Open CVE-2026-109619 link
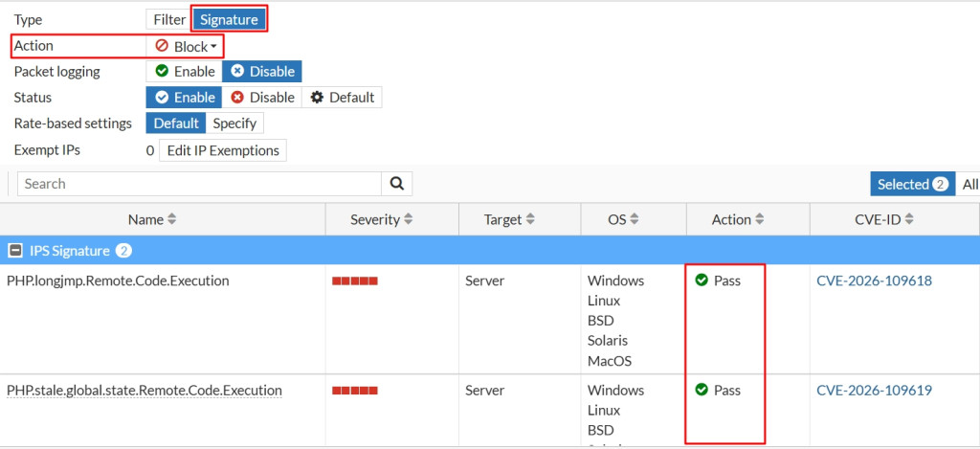 click(x=874, y=391)
